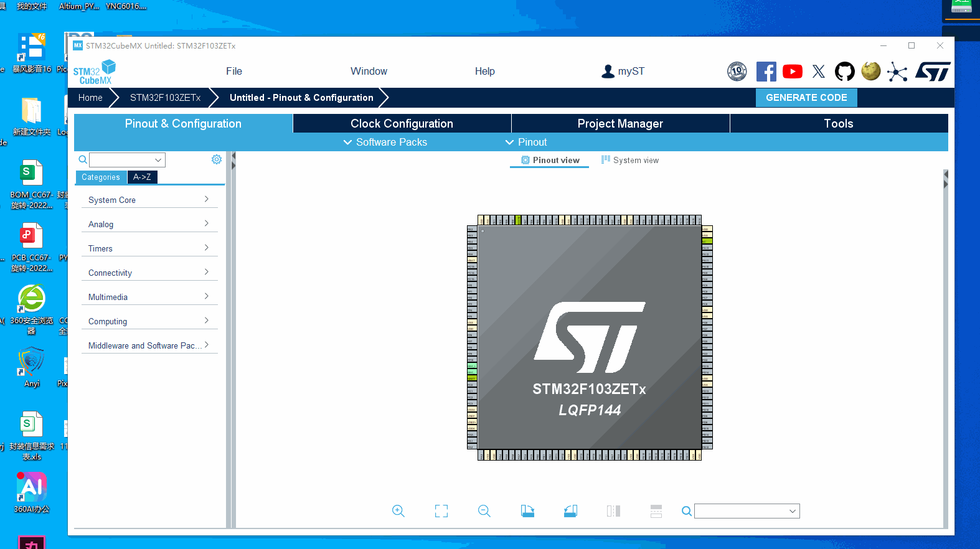
Task: Expand Middleware and Software Packs category
Action: click(x=149, y=345)
